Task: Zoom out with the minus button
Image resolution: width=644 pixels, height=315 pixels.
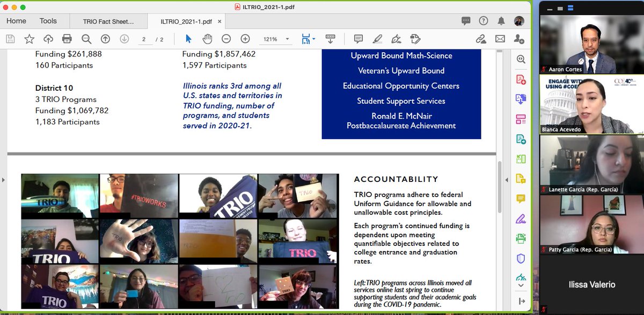Action: tap(226, 39)
